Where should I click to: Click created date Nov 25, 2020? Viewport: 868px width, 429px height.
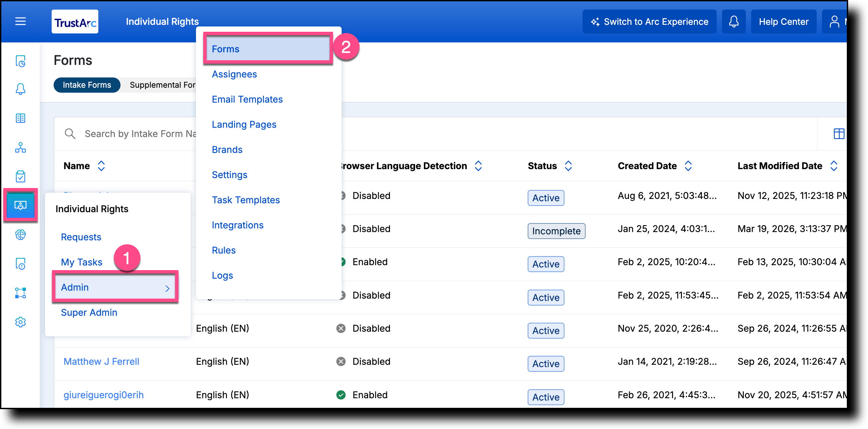pos(667,329)
